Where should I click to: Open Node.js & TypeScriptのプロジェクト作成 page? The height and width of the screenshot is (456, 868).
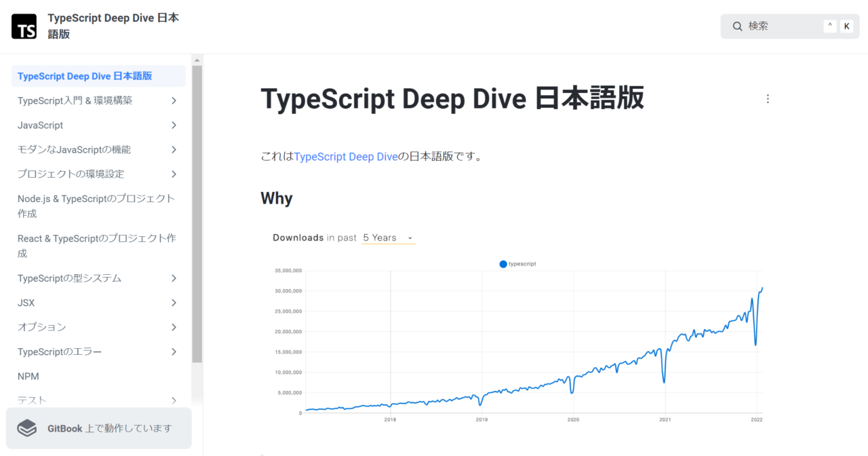tap(96, 206)
